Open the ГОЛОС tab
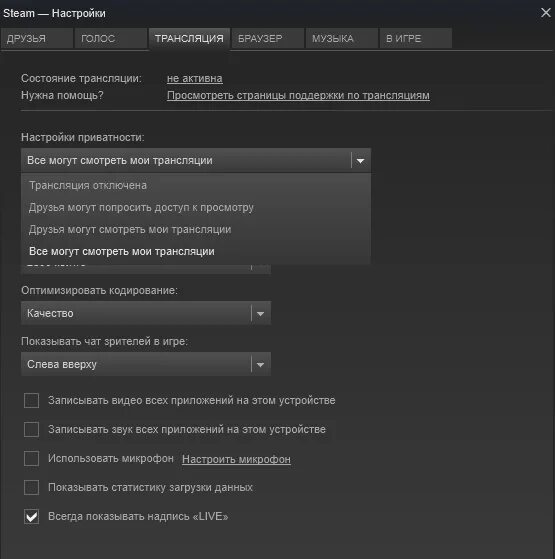 pos(111,38)
